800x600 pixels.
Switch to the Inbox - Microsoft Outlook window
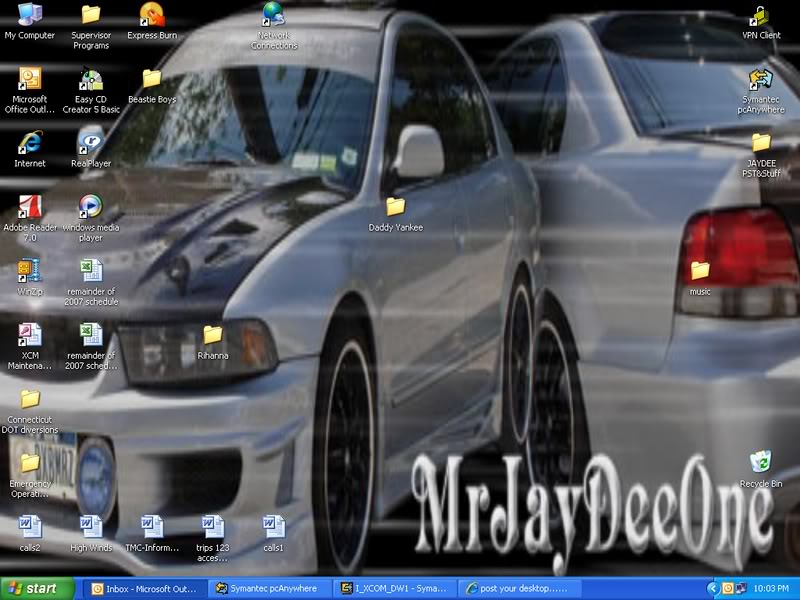click(150, 589)
